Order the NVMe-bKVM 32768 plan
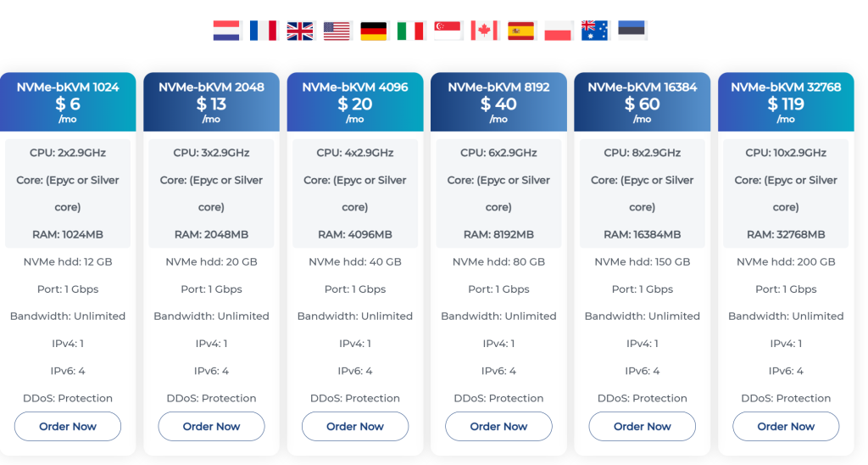 786,426
